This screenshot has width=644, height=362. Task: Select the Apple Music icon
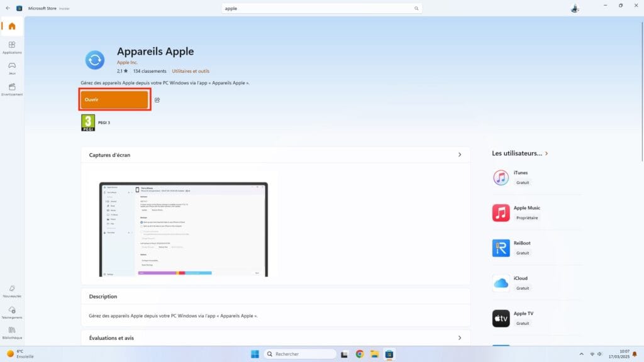500,212
